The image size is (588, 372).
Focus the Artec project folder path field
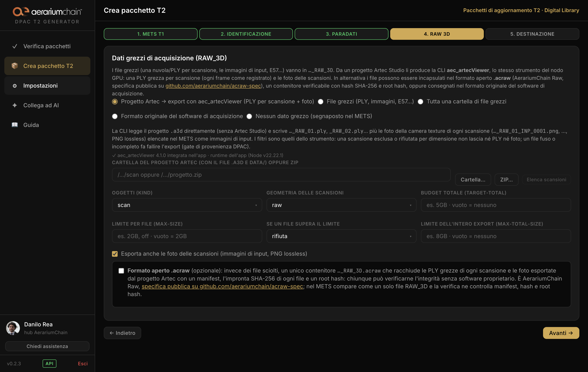click(281, 175)
